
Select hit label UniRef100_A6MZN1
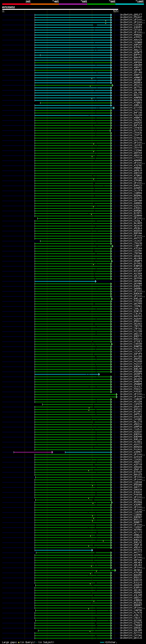(131, 281)
